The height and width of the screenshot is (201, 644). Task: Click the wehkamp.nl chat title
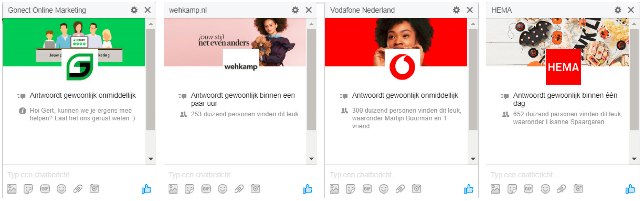point(188,10)
